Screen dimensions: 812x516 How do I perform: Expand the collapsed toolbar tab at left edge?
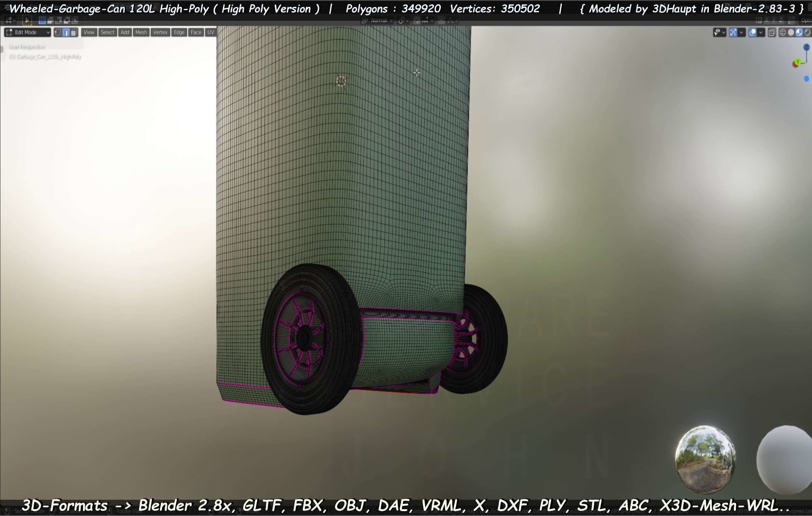2,49
